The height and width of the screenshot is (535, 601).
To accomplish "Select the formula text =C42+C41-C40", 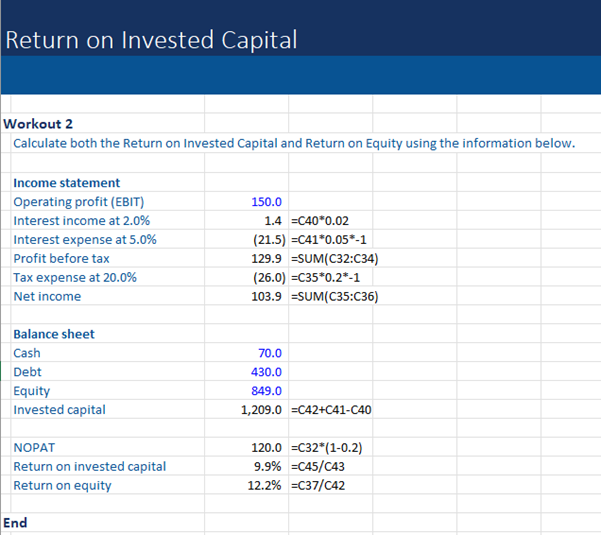I will (330, 410).
